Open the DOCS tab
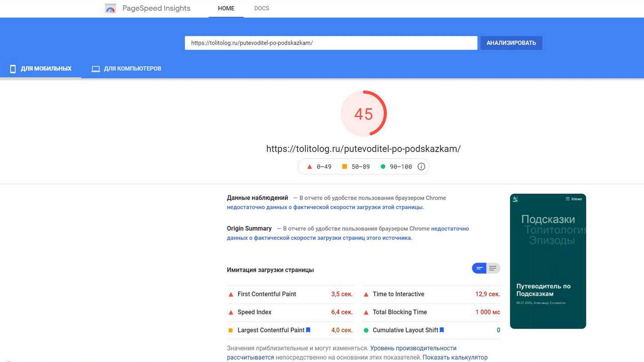 point(262,8)
